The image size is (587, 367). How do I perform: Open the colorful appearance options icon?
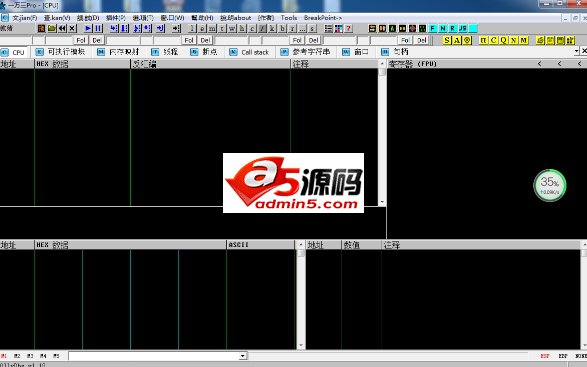pyautogui.click(x=338, y=28)
